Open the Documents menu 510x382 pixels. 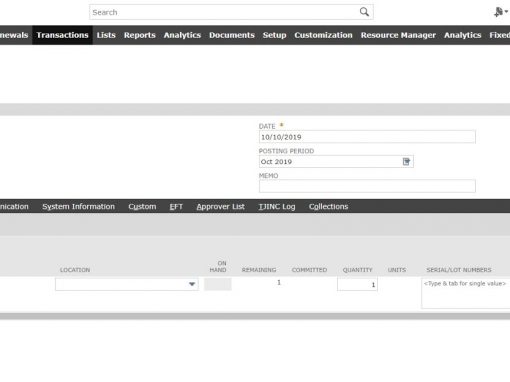[232, 35]
